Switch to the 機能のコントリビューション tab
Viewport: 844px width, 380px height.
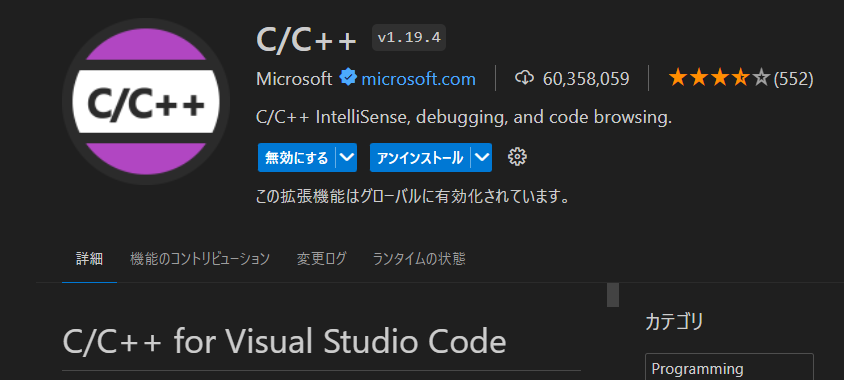tap(200, 259)
